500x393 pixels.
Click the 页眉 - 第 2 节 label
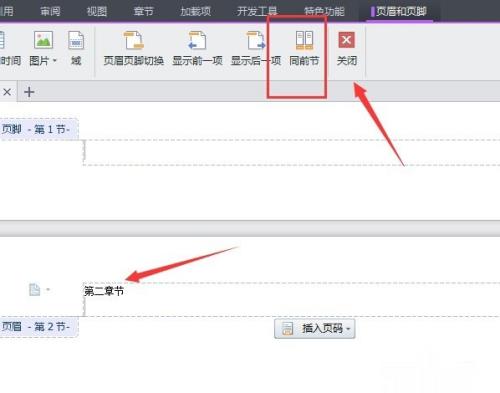[36, 327]
